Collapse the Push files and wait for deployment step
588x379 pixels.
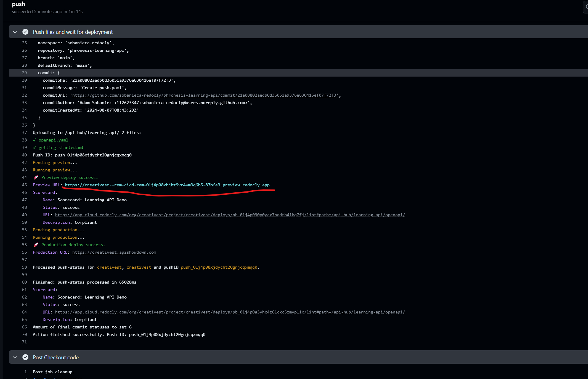click(x=15, y=32)
